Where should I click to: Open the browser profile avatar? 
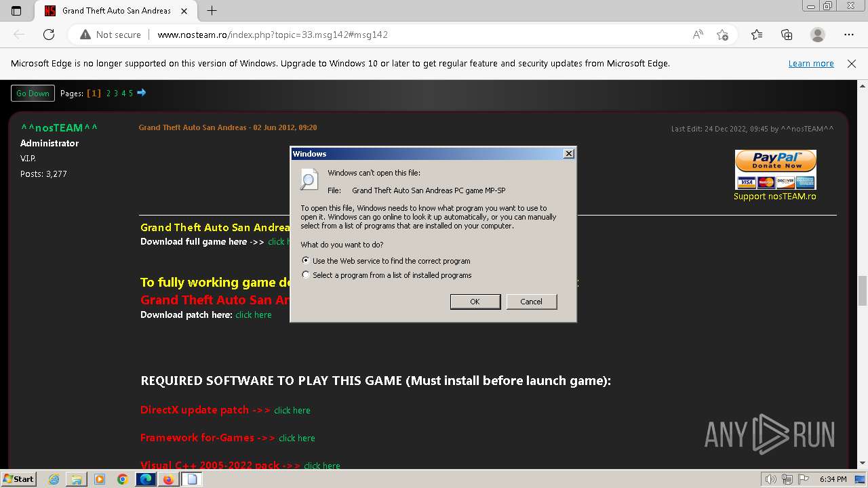click(818, 35)
